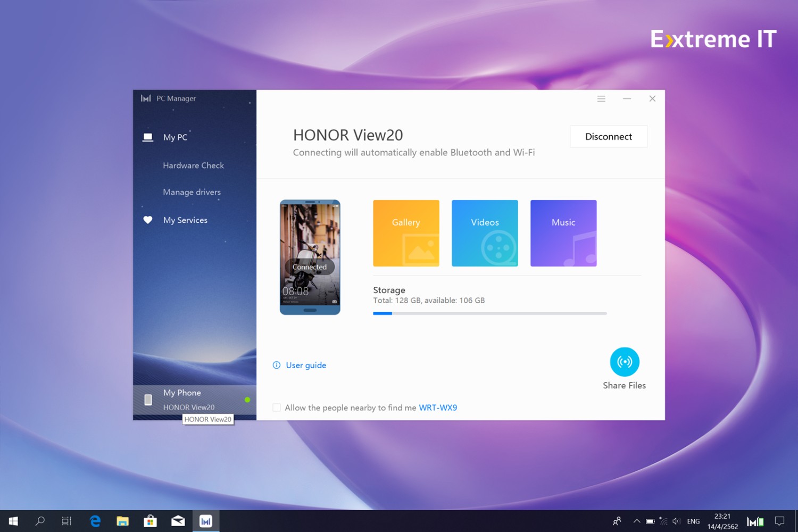This screenshot has height=532, width=798.
Task: Open the Gallery tile
Action: click(406, 233)
